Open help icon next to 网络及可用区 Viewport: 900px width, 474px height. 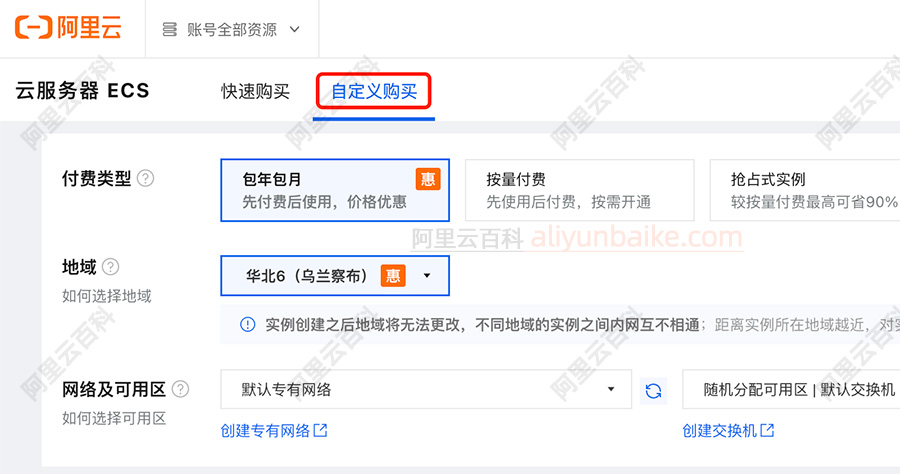tap(180, 389)
